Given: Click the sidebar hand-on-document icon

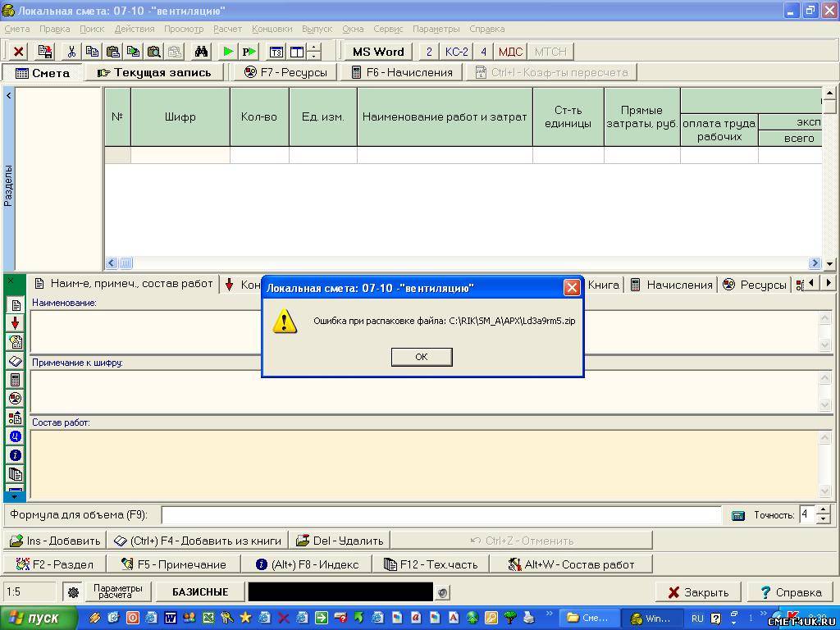Looking at the screenshot, I should coord(16,342).
